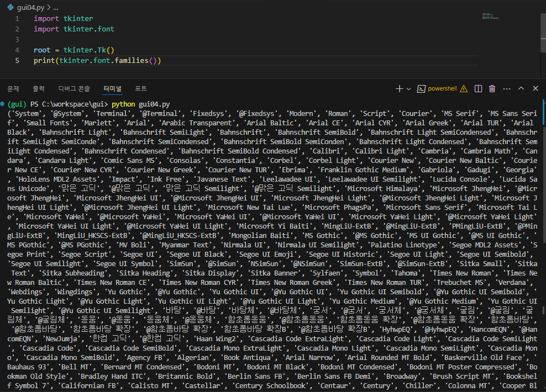The height and width of the screenshot is (392, 546).
Task: Click the 'print(tkinter.font.families())' line
Action: pyautogui.click(x=97, y=61)
